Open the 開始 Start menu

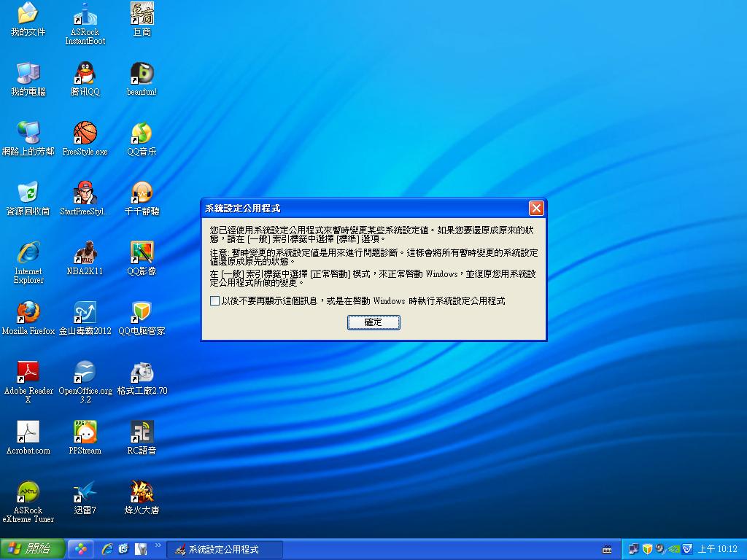(x=32, y=549)
